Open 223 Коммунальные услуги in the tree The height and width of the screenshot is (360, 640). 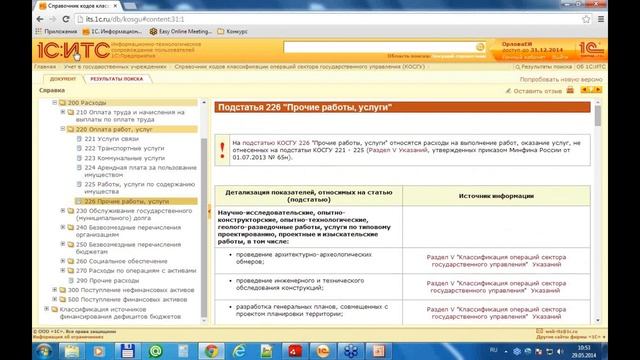(x=124, y=158)
